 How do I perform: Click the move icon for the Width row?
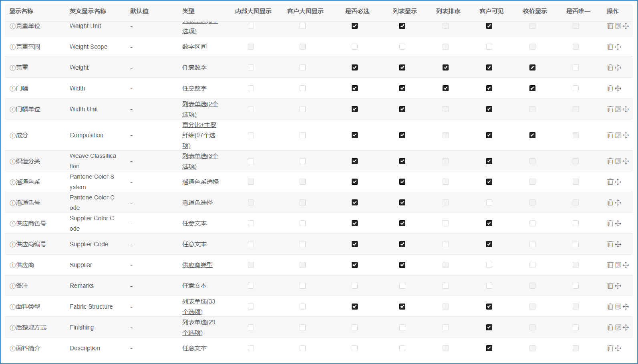[618, 88]
